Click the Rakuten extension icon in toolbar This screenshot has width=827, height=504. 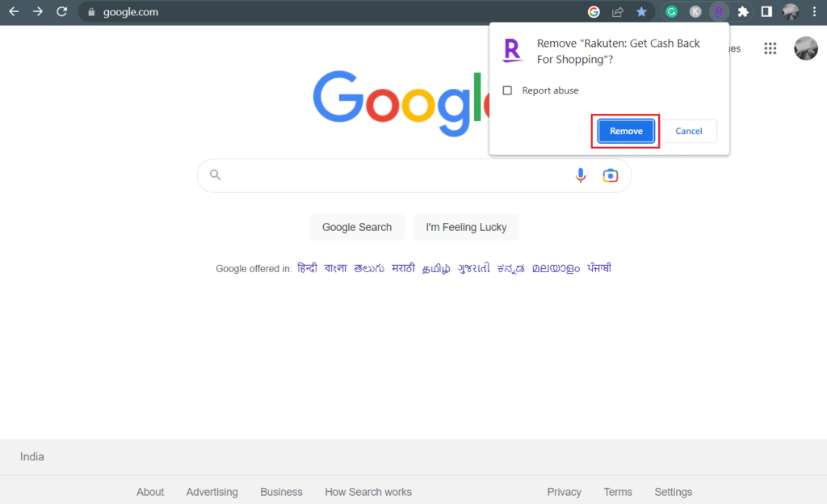[719, 12]
